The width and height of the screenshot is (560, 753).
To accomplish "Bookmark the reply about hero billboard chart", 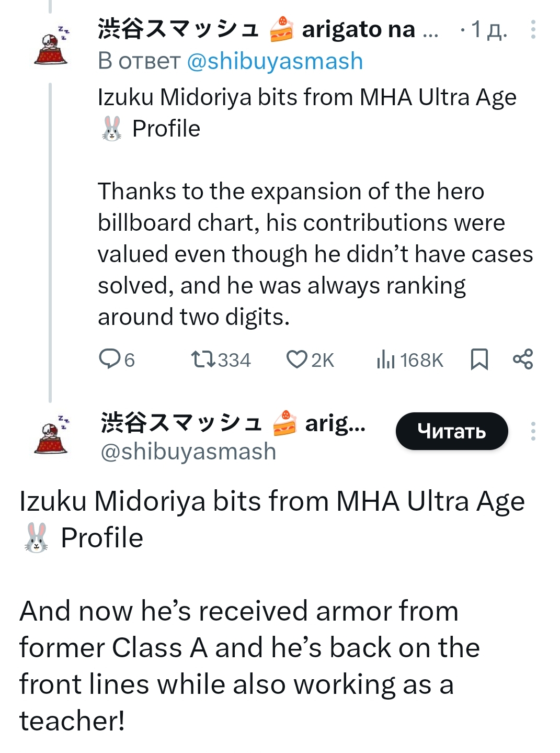I will pyautogui.click(x=479, y=359).
